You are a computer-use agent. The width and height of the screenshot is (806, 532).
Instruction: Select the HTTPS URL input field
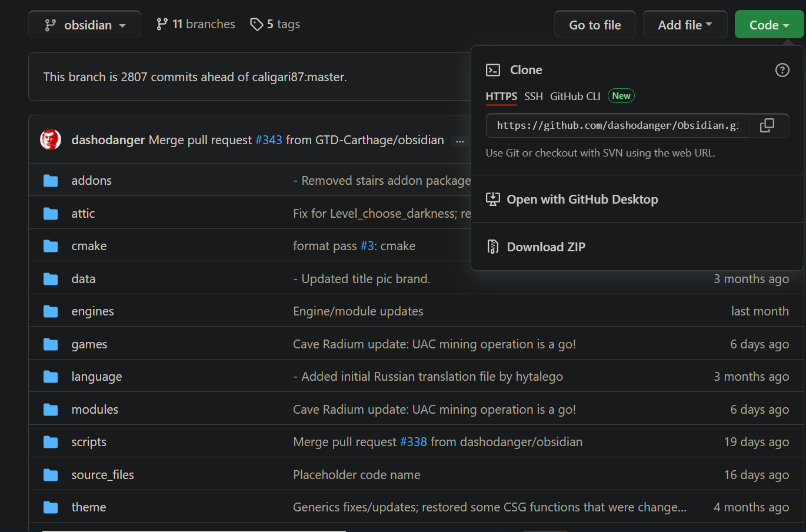click(x=617, y=125)
